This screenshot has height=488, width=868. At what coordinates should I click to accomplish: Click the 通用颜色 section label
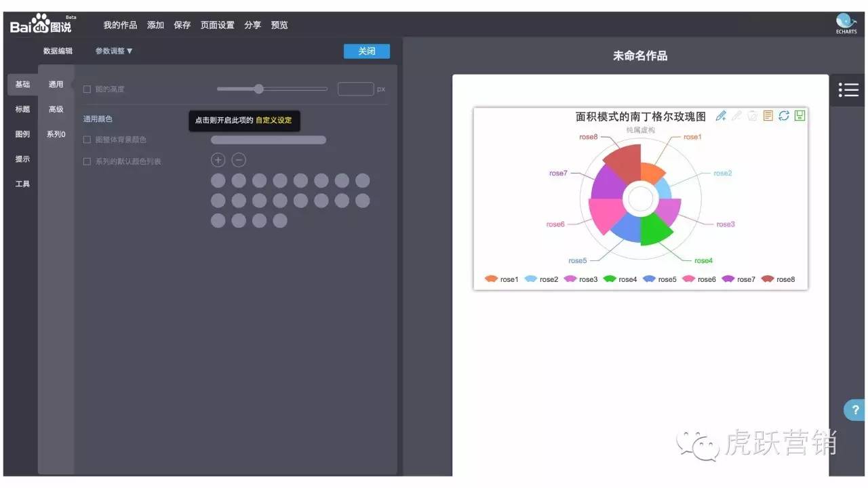click(98, 119)
